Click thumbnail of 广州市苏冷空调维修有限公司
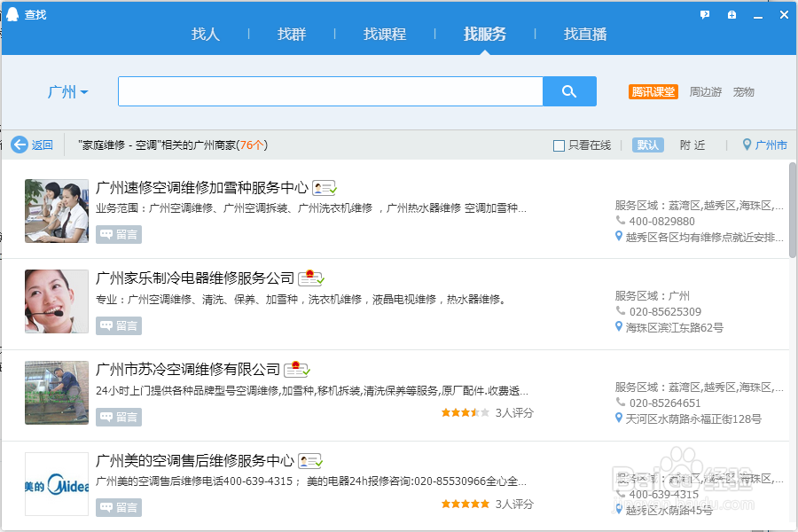 coord(57,393)
